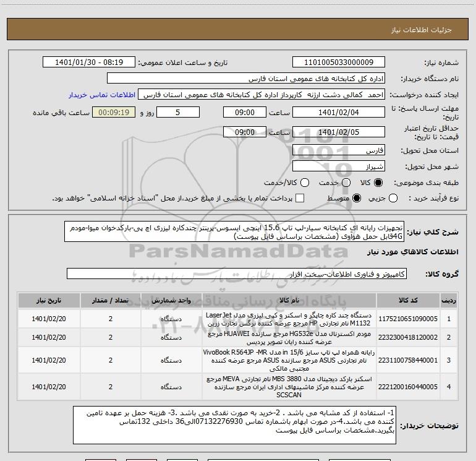Click the delivery city field شیراز
Screen dimensions: 476x461
[339, 166]
